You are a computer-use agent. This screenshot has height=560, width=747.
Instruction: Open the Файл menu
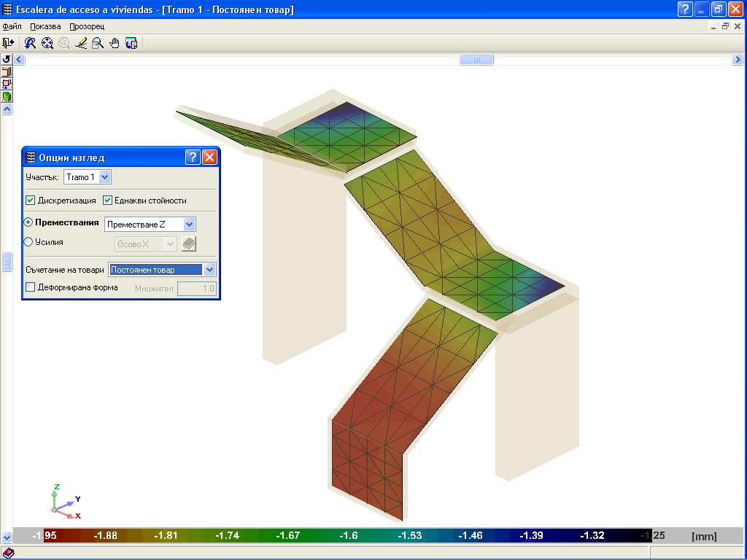12,26
